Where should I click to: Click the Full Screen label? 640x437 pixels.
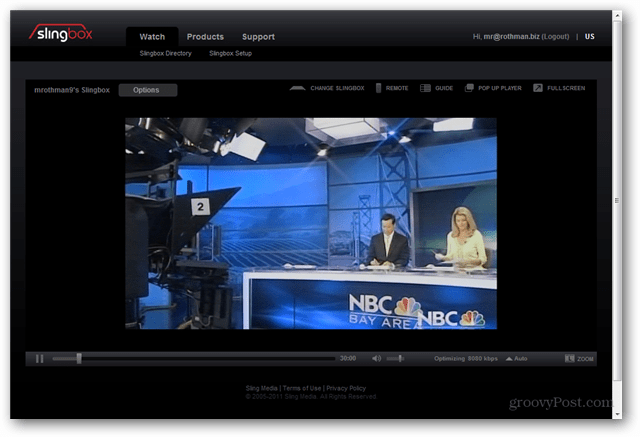(566, 88)
